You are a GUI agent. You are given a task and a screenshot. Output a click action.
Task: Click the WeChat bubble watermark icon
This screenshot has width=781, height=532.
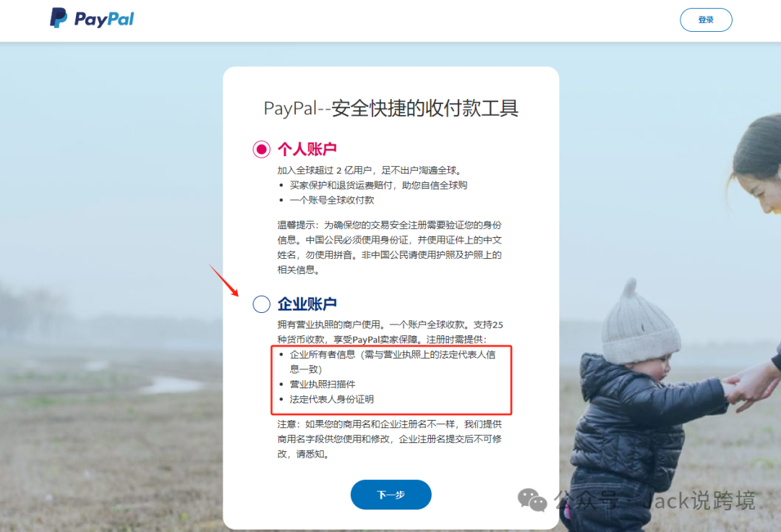532,499
